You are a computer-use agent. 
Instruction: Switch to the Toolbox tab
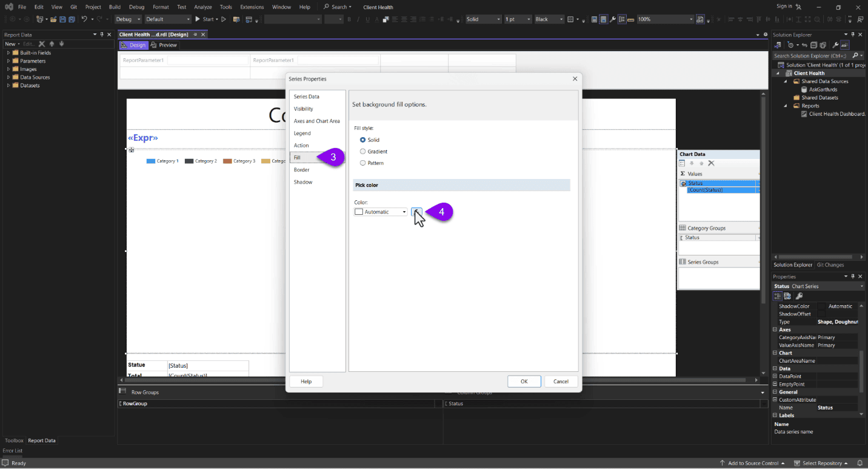(x=15, y=440)
